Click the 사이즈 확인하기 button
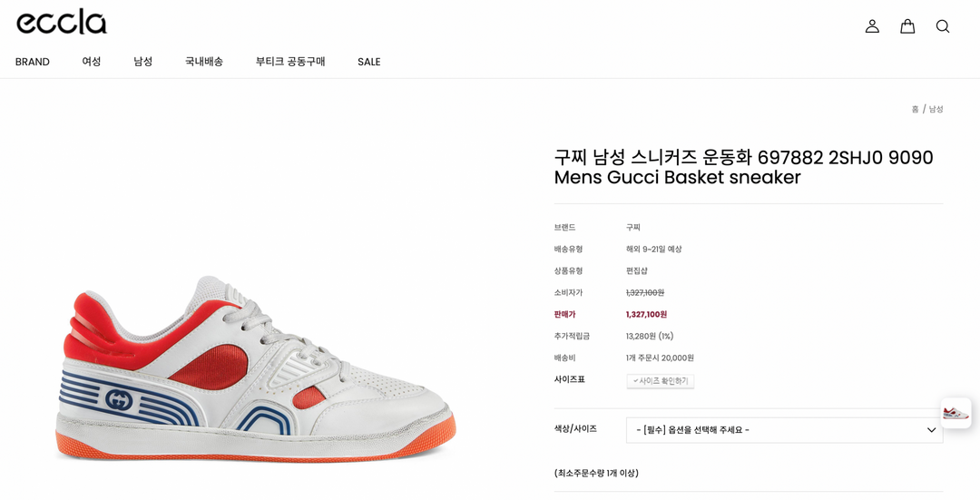This screenshot has width=980, height=500. [x=660, y=380]
